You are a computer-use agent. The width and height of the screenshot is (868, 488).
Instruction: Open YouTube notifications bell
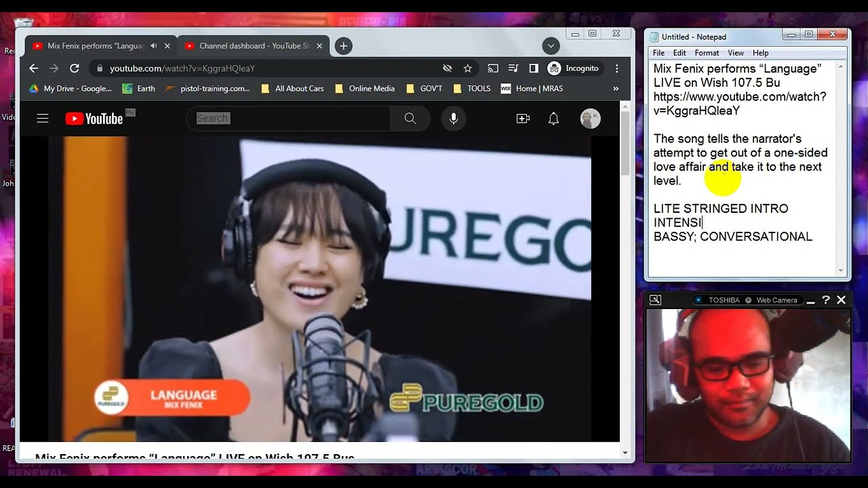pyautogui.click(x=553, y=119)
